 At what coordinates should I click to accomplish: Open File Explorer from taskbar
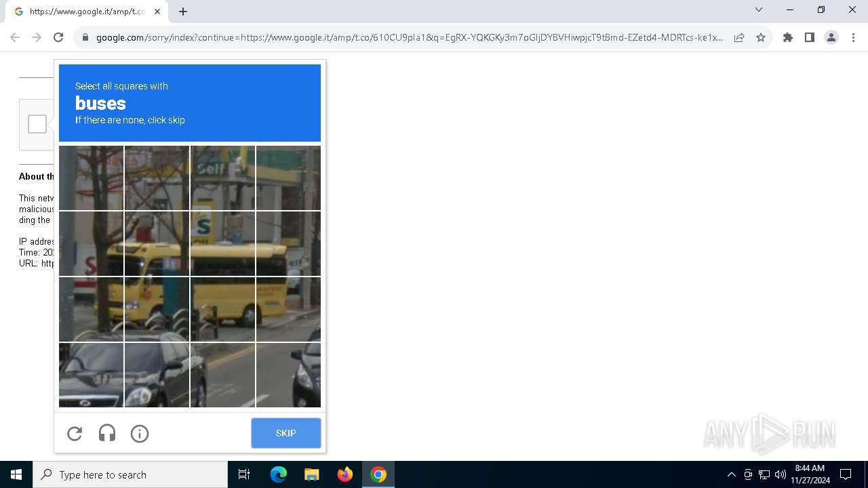(311, 474)
